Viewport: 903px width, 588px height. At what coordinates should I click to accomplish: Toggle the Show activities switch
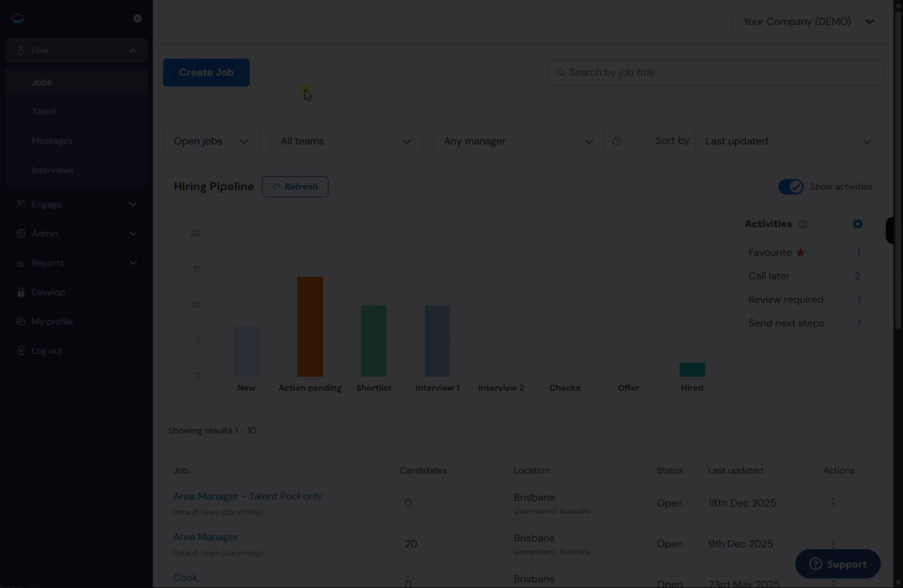(791, 186)
